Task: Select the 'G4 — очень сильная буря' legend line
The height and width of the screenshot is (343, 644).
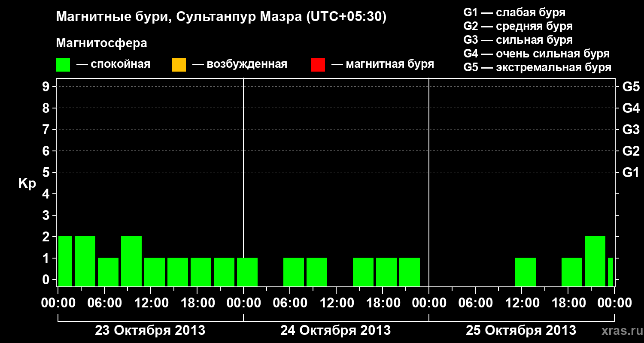Action: (x=536, y=54)
